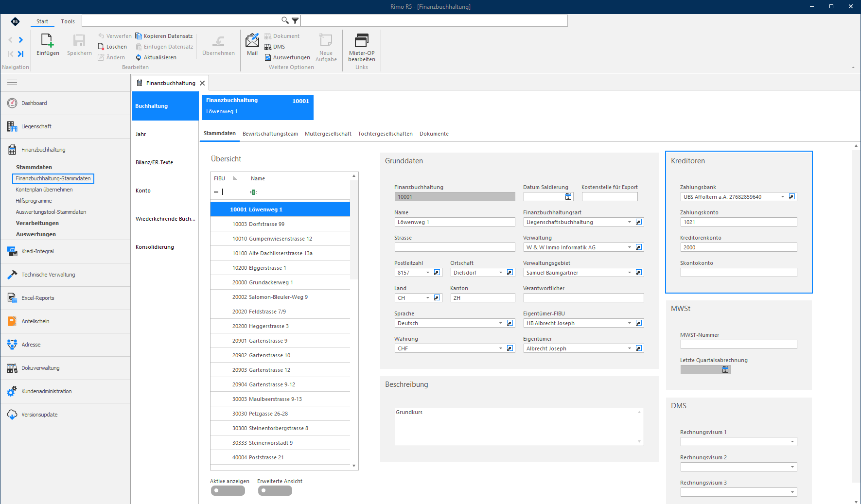Select Bilanz/ER-Texte section
861x504 pixels.
pyautogui.click(x=165, y=162)
